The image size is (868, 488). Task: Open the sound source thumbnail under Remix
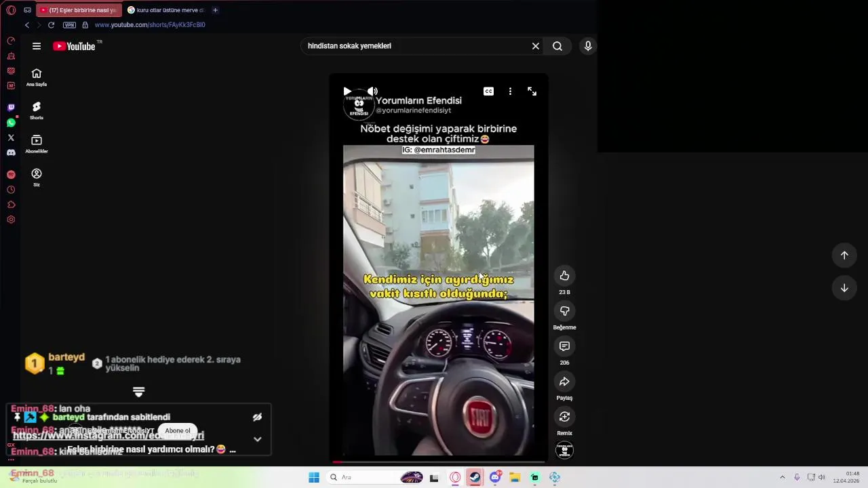[564, 450]
